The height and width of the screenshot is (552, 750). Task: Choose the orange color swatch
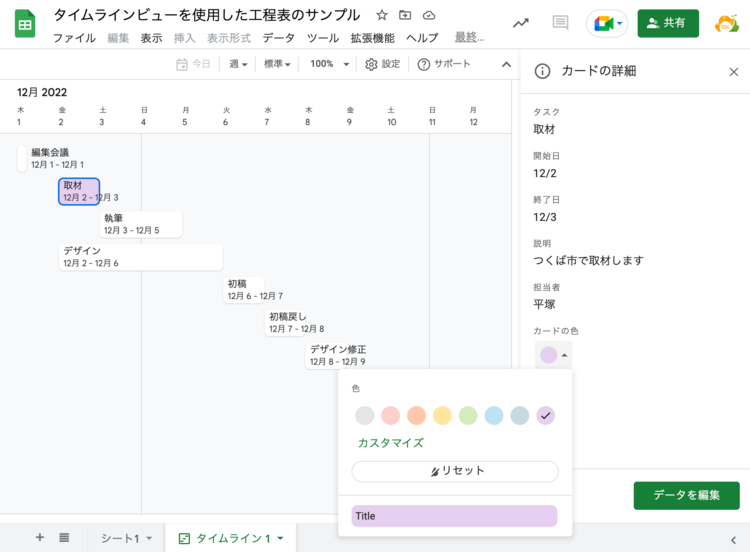pyautogui.click(x=416, y=415)
